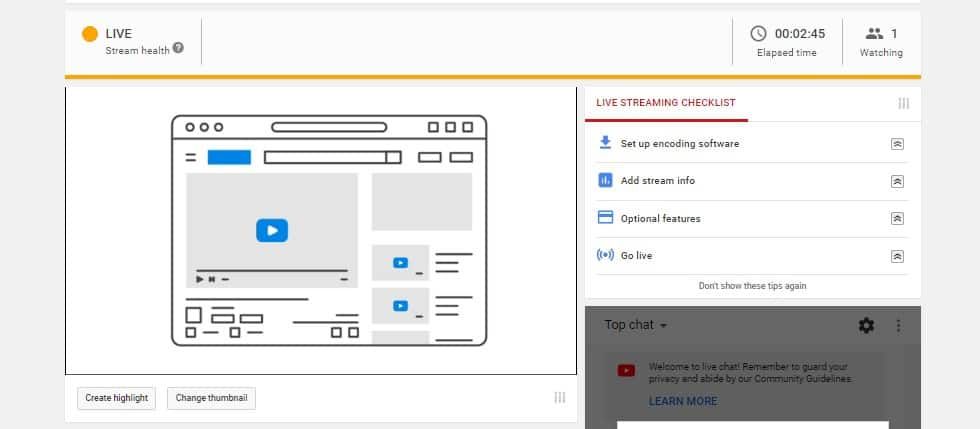
Task: Open live chat settings gear
Action: click(866, 325)
